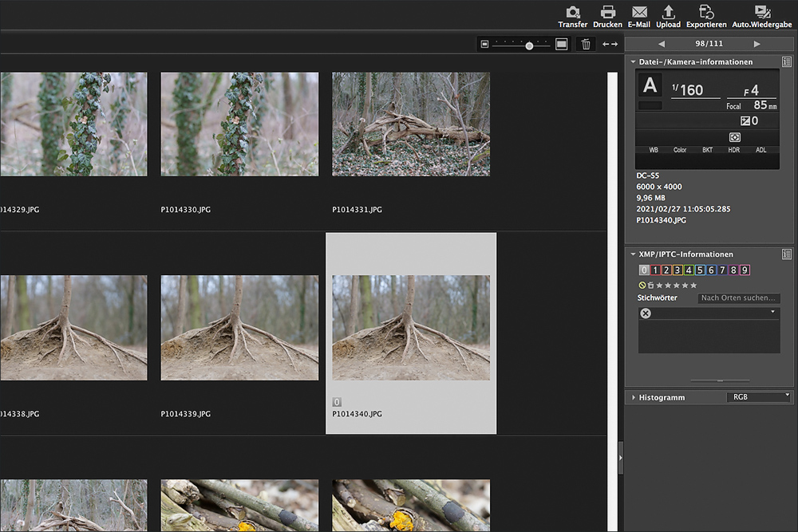Click the exposure mode A indicator
798x532 pixels.
650,85
